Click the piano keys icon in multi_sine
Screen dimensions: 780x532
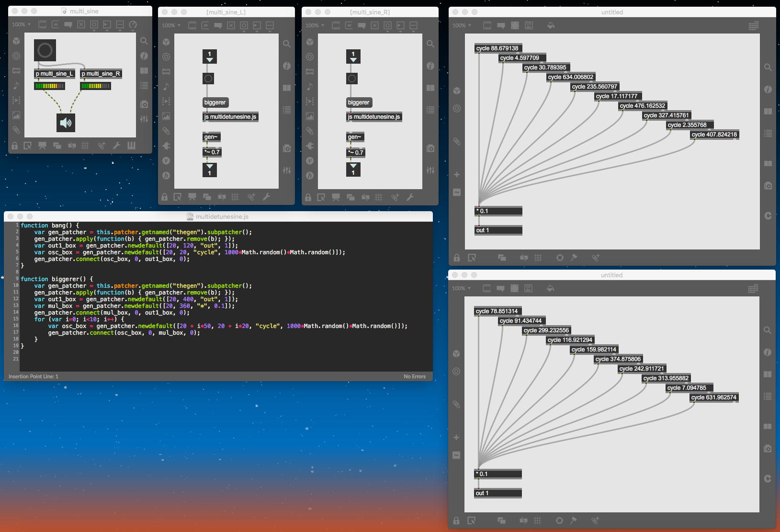(x=131, y=146)
